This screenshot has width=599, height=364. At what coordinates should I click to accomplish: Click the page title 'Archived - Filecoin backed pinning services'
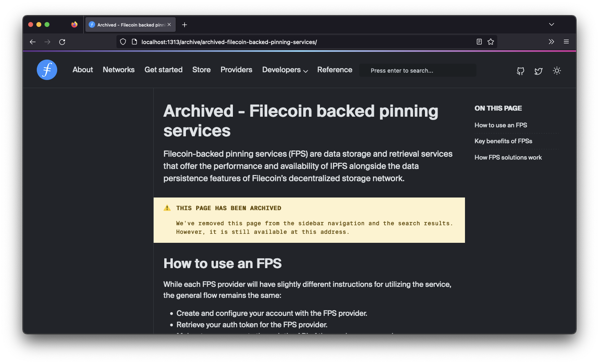tap(301, 121)
